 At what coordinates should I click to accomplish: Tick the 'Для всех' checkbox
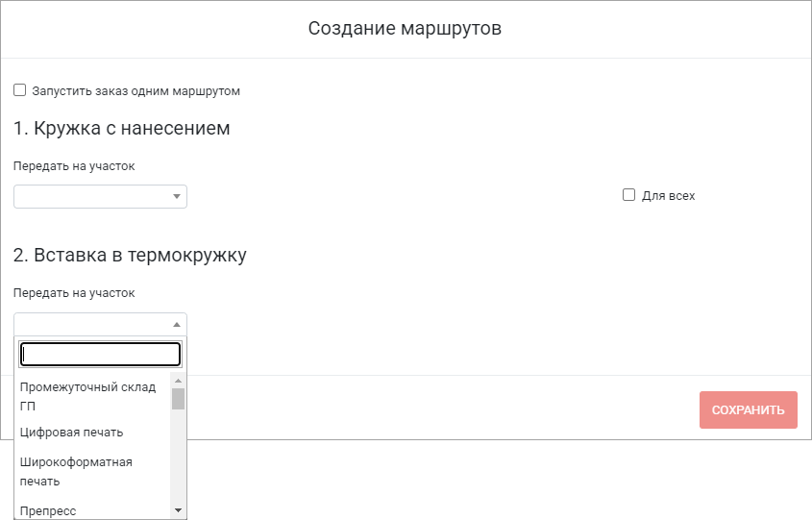628,195
